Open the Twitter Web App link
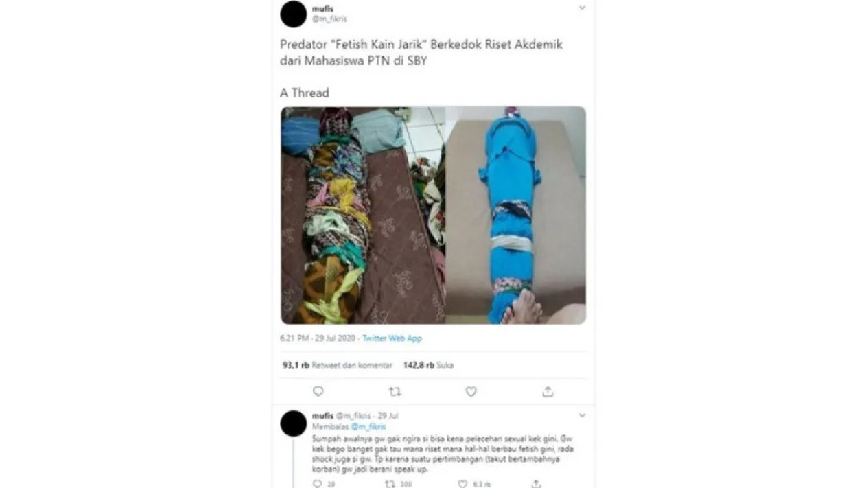 (392, 338)
